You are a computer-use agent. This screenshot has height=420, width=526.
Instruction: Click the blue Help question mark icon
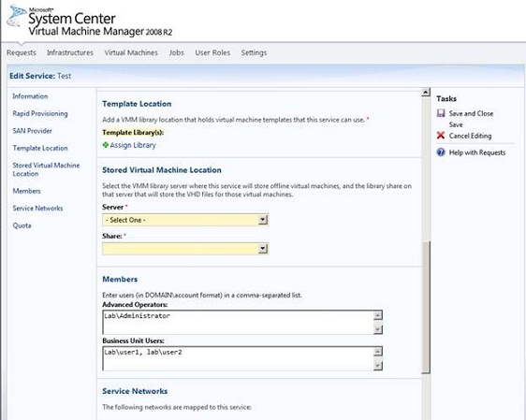(x=441, y=152)
